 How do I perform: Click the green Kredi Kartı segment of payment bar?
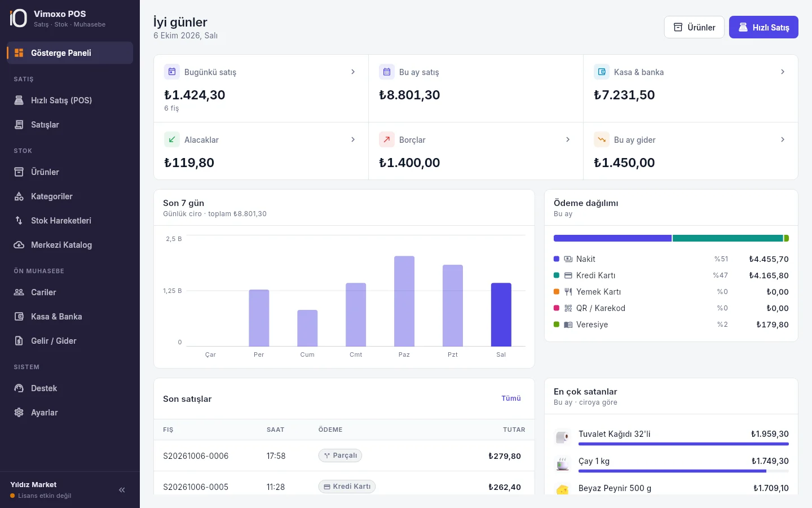[728, 238]
